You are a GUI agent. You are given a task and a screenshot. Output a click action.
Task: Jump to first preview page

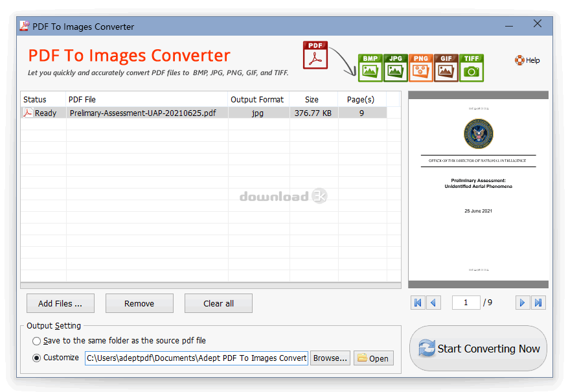[x=418, y=303]
